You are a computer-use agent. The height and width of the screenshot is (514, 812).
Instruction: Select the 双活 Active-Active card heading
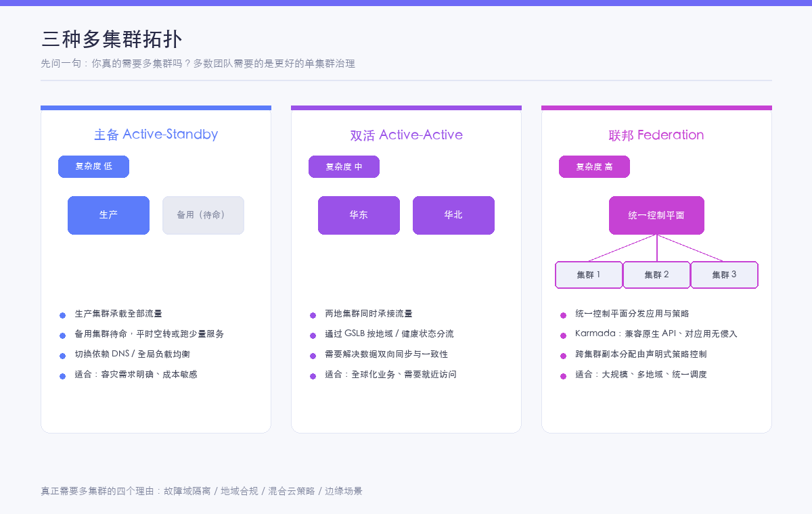[x=407, y=135]
